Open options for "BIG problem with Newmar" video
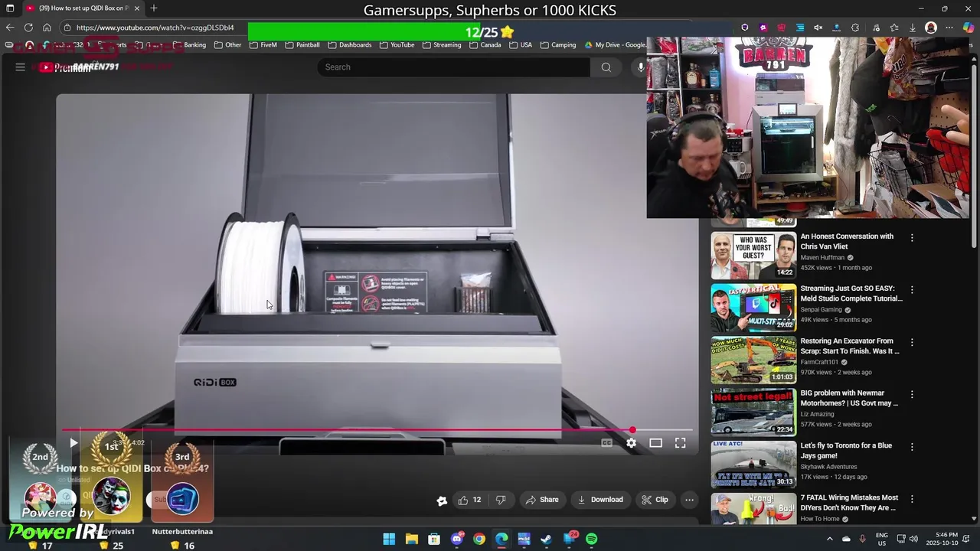Viewport: 980px width, 551px height. pos(912,394)
